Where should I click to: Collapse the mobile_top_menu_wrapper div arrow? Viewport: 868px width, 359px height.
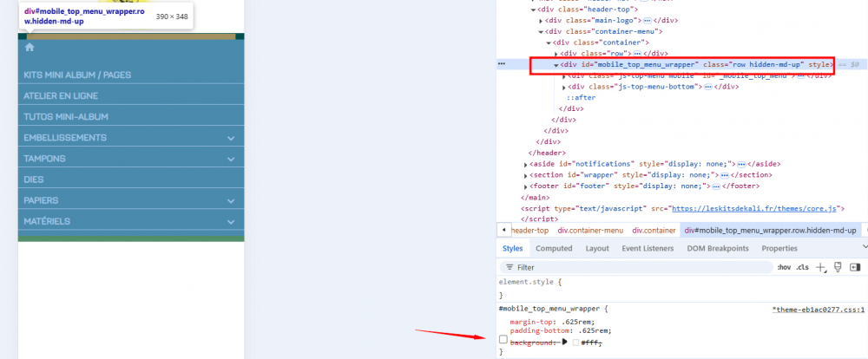556,65
